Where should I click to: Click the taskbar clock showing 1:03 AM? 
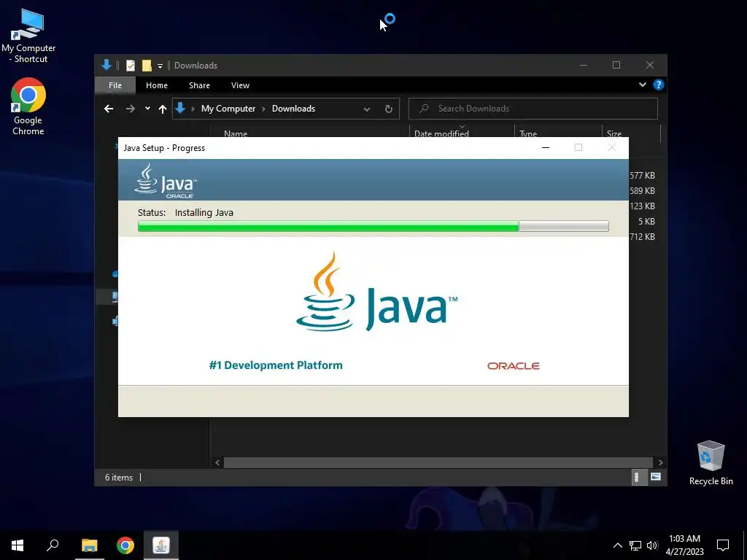click(x=684, y=545)
